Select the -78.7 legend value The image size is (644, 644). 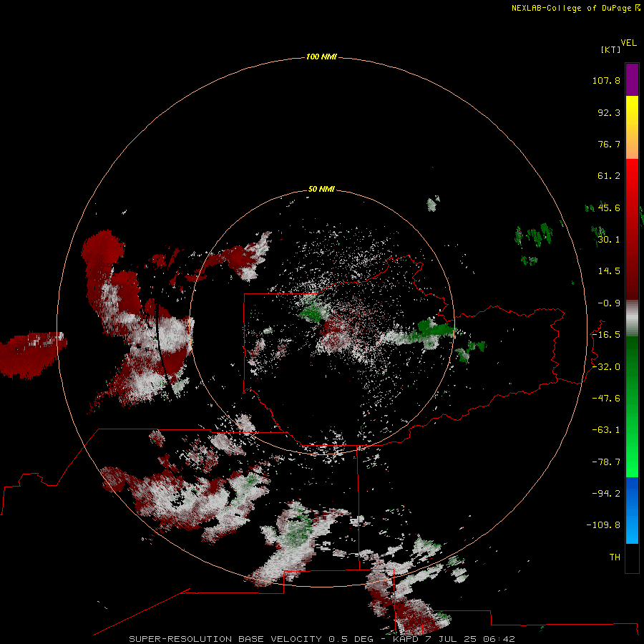[606, 462]
